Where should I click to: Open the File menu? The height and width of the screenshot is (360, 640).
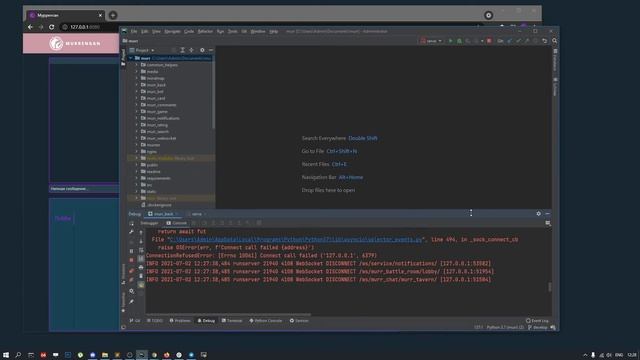[134, 31]
